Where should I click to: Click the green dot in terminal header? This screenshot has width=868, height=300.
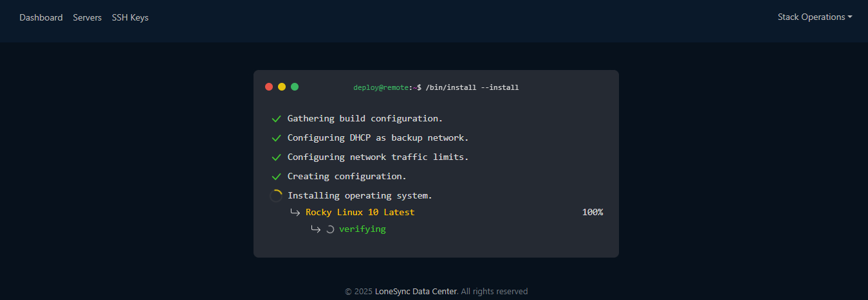point(295,87)
